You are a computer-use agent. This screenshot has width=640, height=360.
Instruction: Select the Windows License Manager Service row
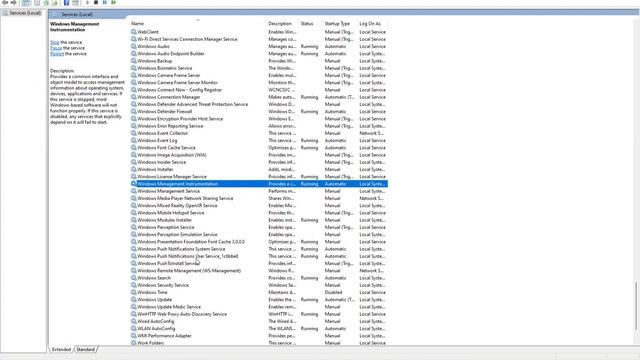click(259, 177)
